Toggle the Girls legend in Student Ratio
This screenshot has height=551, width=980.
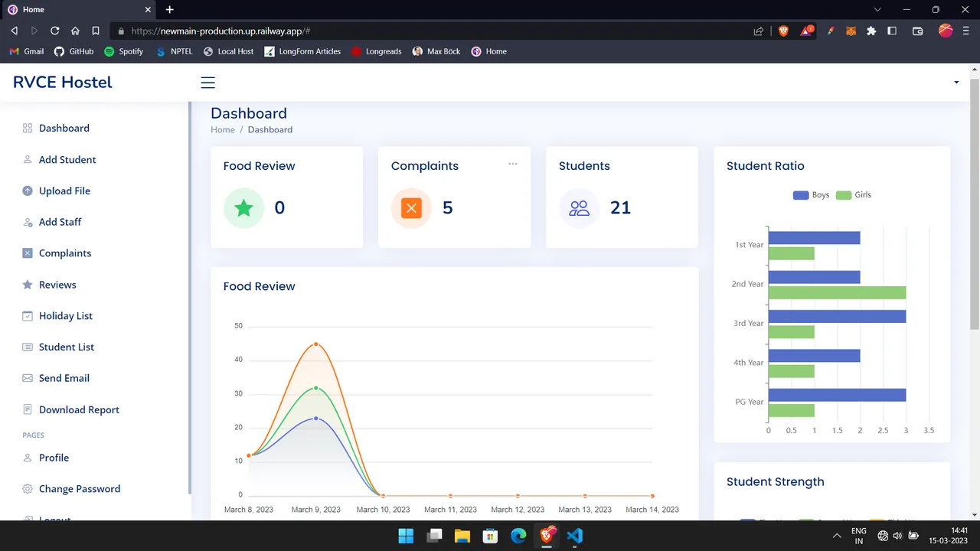pos(854,195)
